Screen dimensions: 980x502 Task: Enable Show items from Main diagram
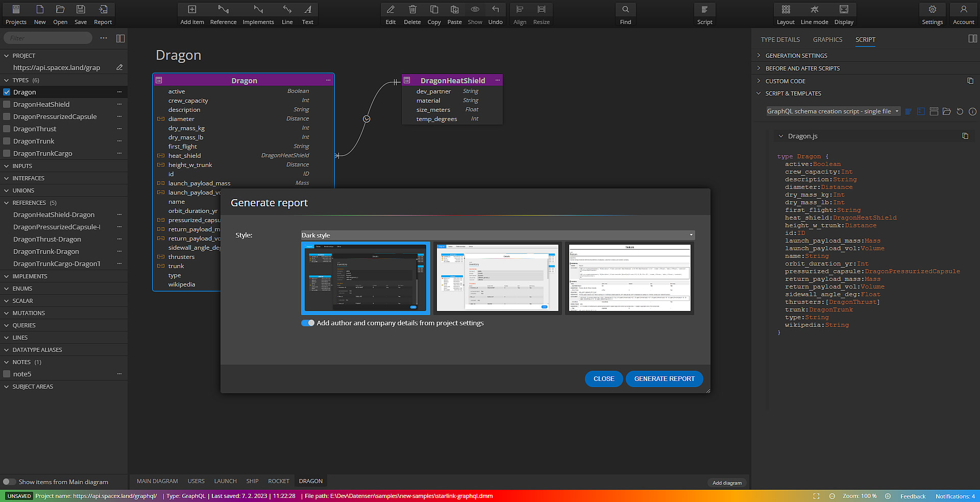(x=9, y=482)
